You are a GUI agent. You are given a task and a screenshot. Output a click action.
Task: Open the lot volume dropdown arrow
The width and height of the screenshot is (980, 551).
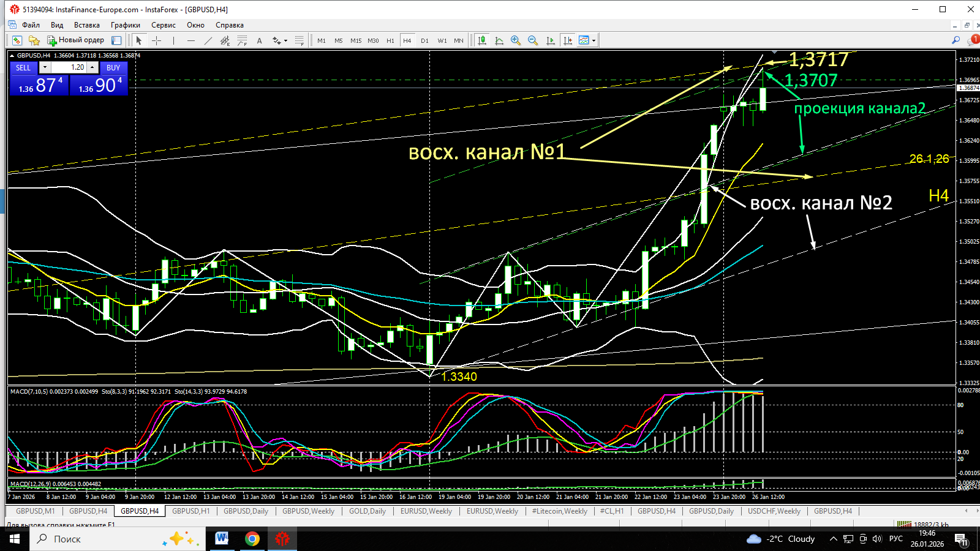45,67
